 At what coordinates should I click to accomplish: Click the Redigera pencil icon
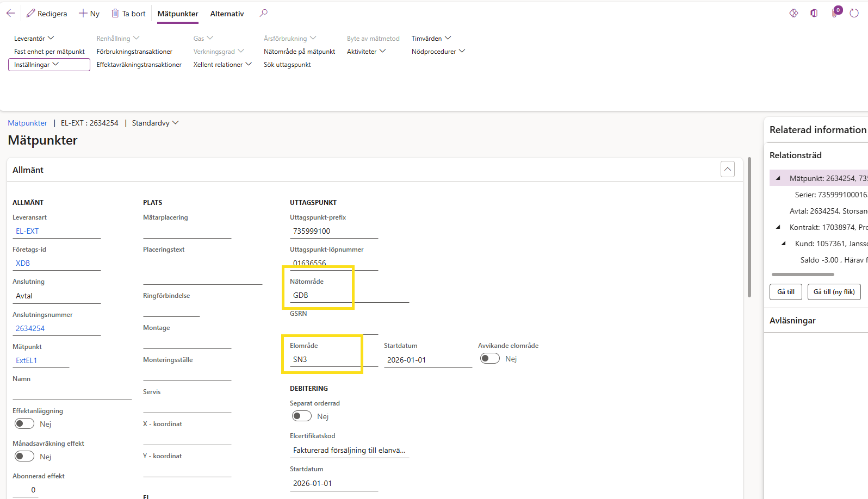coord(31,14)
